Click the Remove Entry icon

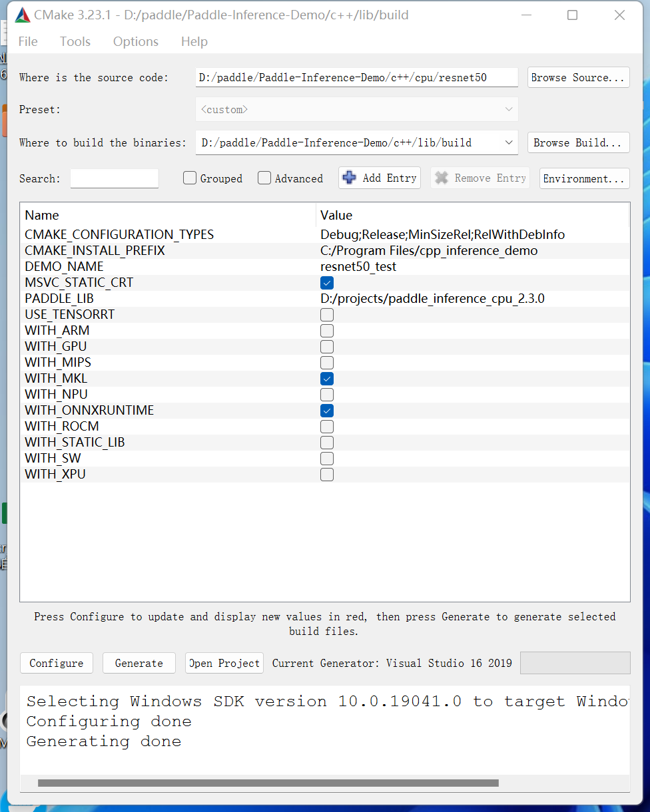[x=442, y=178]
